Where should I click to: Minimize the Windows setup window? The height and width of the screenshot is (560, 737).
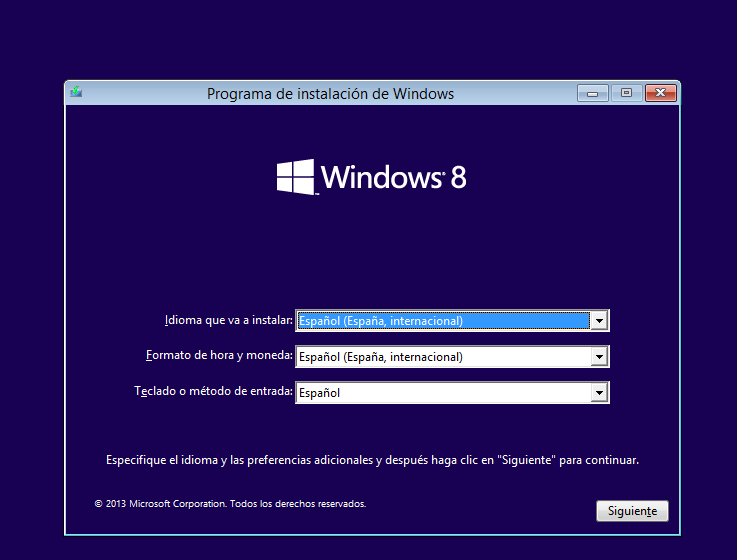click(x=593, y=93)
